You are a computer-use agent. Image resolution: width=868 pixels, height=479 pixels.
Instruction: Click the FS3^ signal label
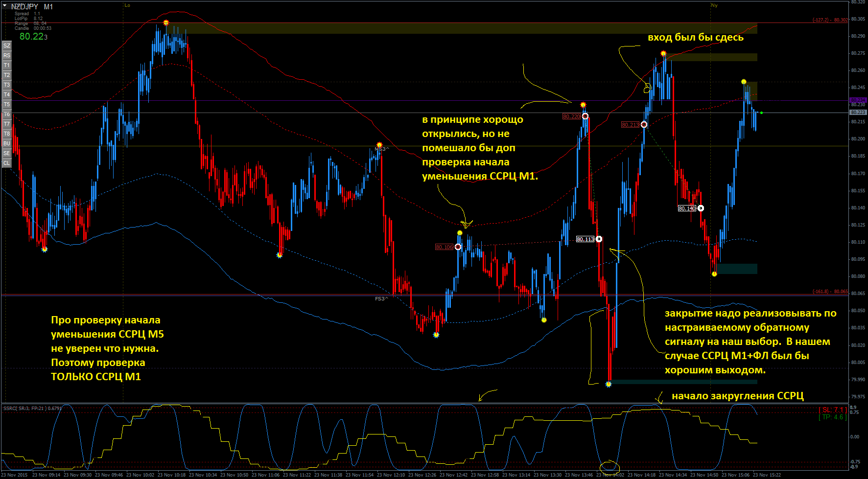[x=381, y=298]
